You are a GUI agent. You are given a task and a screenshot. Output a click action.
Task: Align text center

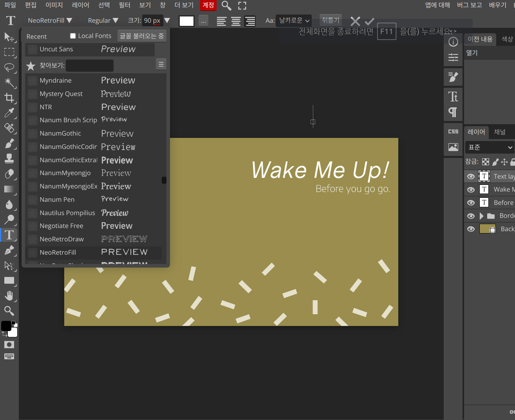point(236,21)
